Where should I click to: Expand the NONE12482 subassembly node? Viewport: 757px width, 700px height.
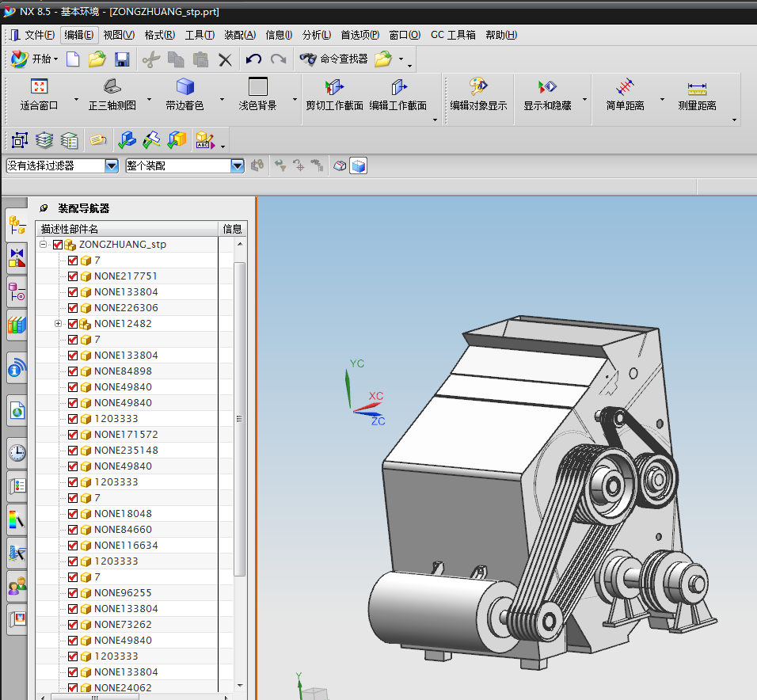click(58, 324)
